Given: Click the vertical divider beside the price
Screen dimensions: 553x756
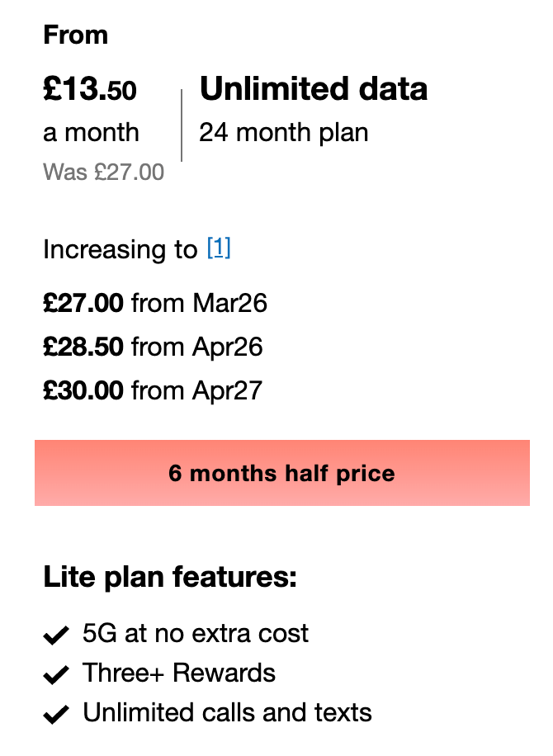Looking at the screenshot, I should (182, 125).
